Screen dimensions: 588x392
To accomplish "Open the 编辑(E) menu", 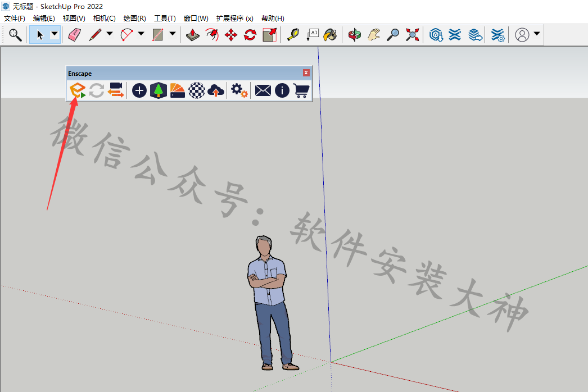I will pos(44,19).
